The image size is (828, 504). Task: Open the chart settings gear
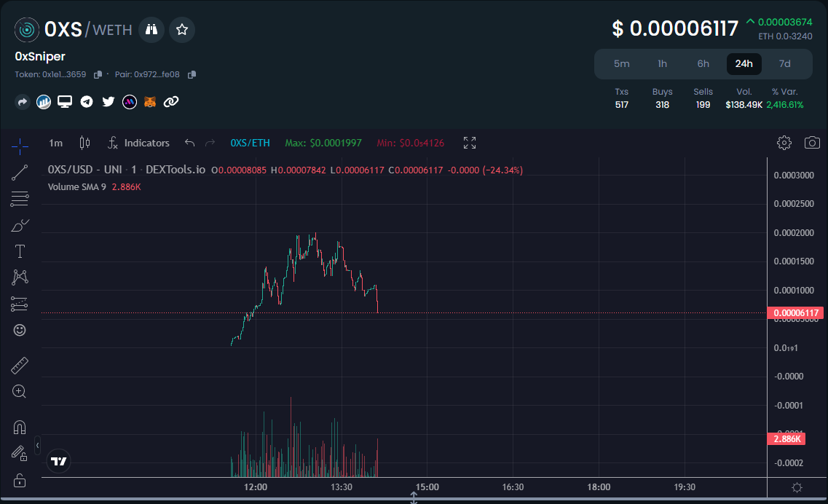pyautogui.click(x=784, y=143)
